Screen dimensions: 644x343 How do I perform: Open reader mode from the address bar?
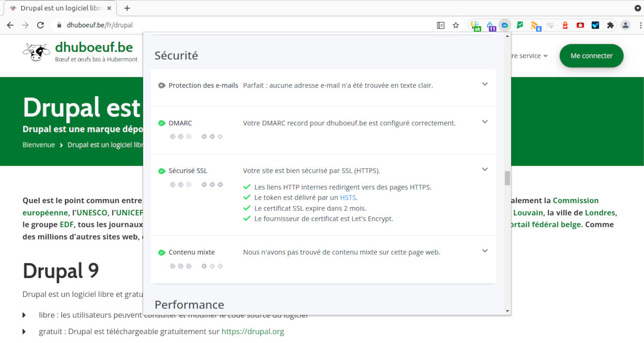pos(441,25)
